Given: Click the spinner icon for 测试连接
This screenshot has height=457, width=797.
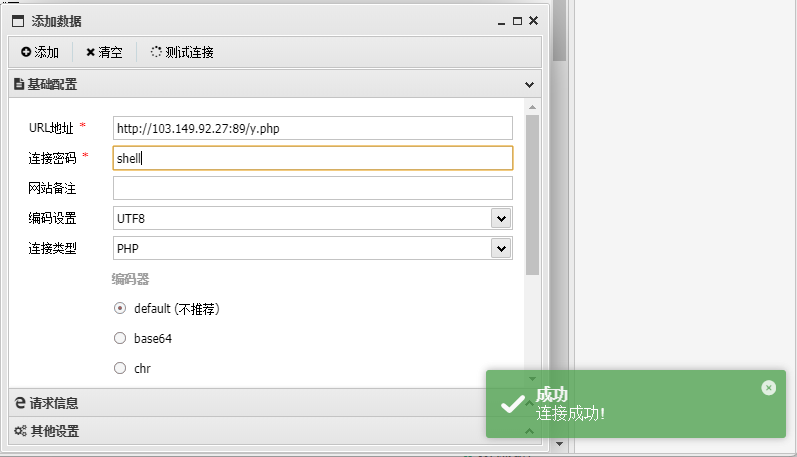Looking at the screenshot, I should 156,52.
